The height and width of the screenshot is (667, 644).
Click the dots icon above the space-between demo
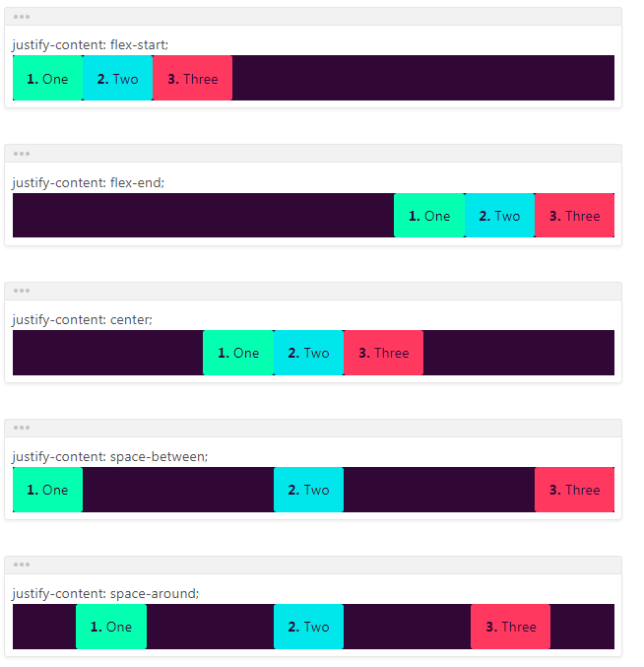[22, 428]
